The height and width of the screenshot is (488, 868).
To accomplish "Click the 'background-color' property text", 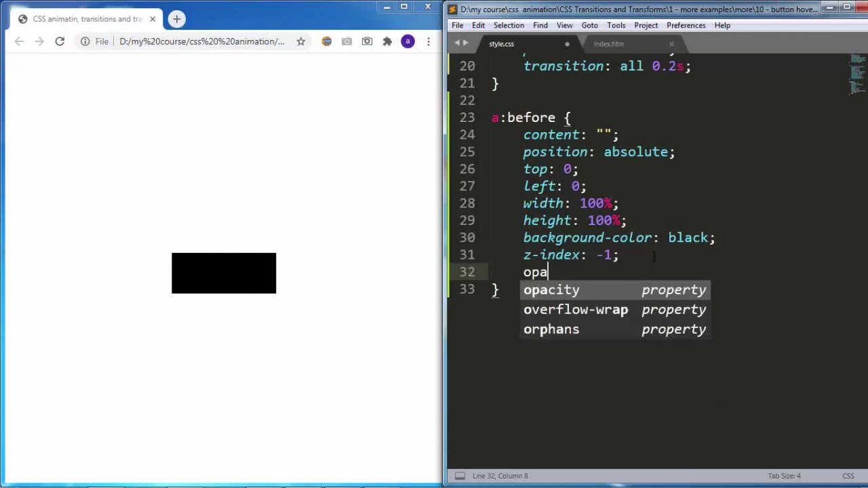I will [587, 238].
